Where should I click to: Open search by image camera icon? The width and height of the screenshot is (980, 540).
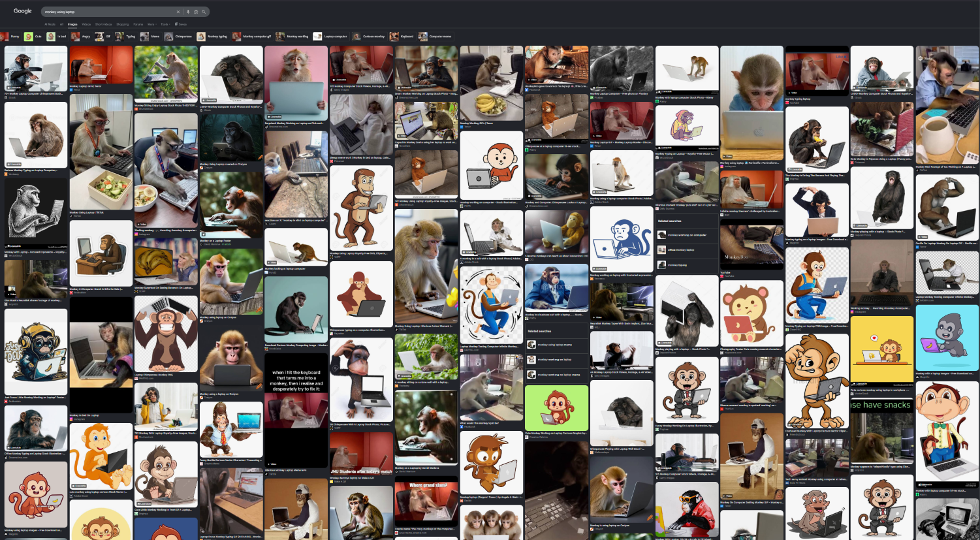195,12
